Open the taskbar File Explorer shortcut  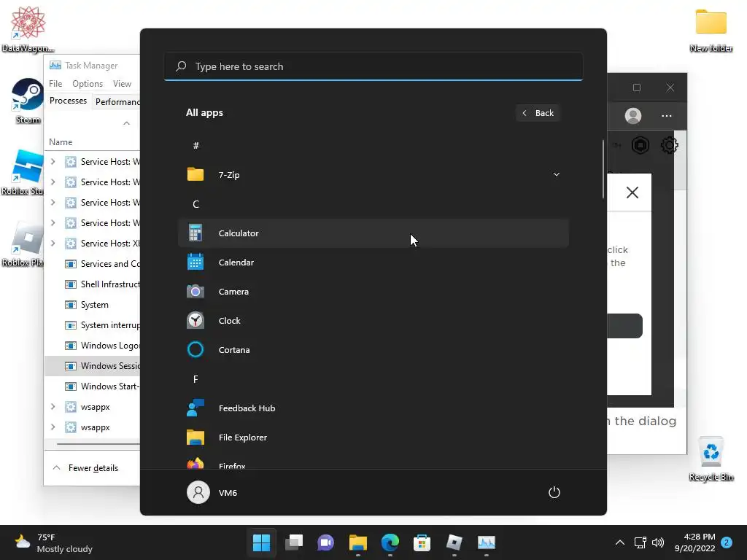(357, 542)
